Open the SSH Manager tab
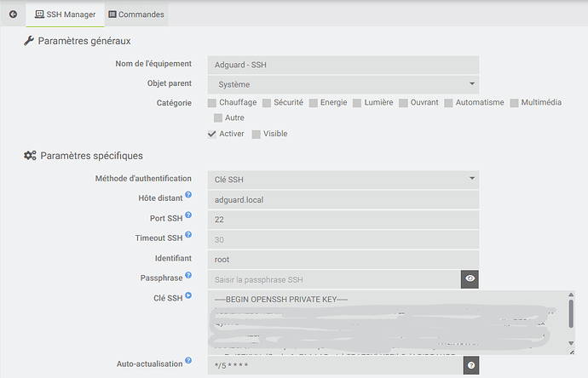 click(x=65, y=14)
